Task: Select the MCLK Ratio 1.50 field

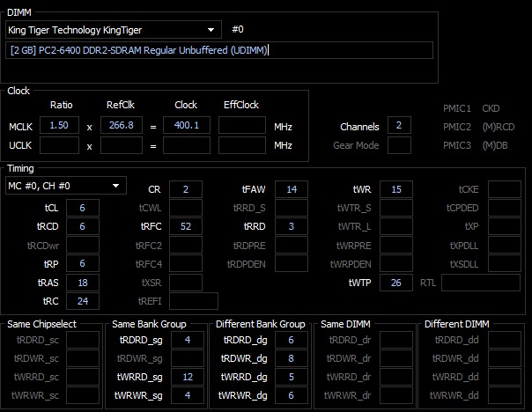Action: [59, 125]
